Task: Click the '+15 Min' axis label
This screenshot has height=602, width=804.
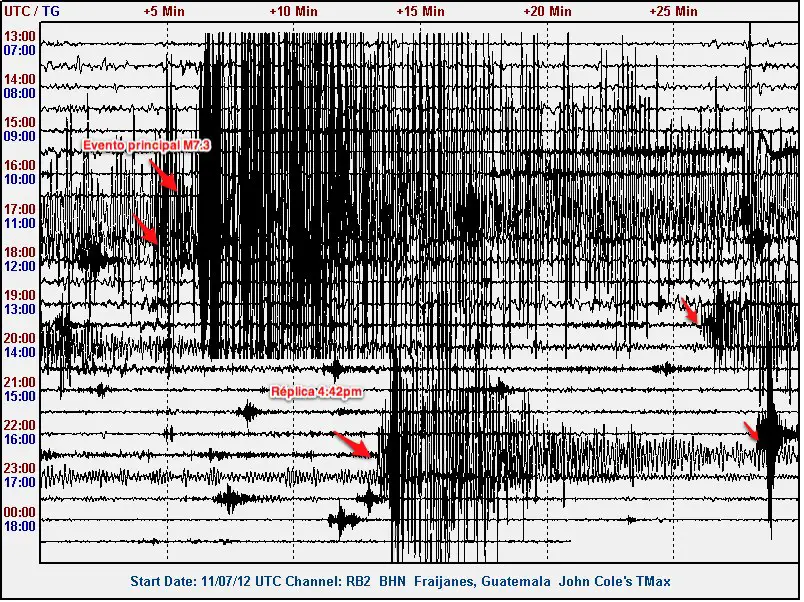Action: [x=420, y=11]
